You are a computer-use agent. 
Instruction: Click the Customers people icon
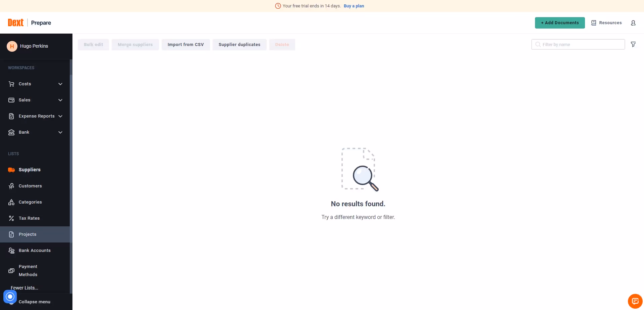pyautogui.click(x=11, y=186)
